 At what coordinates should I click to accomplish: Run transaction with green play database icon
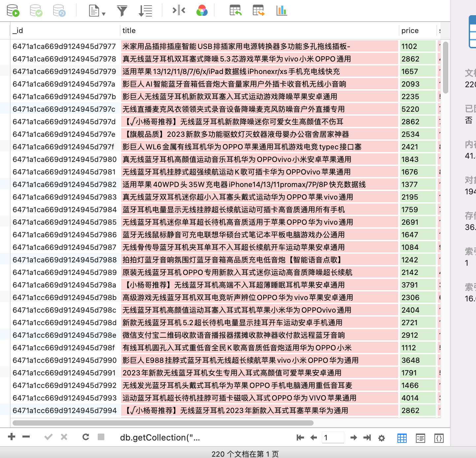(x=13, y=11)
